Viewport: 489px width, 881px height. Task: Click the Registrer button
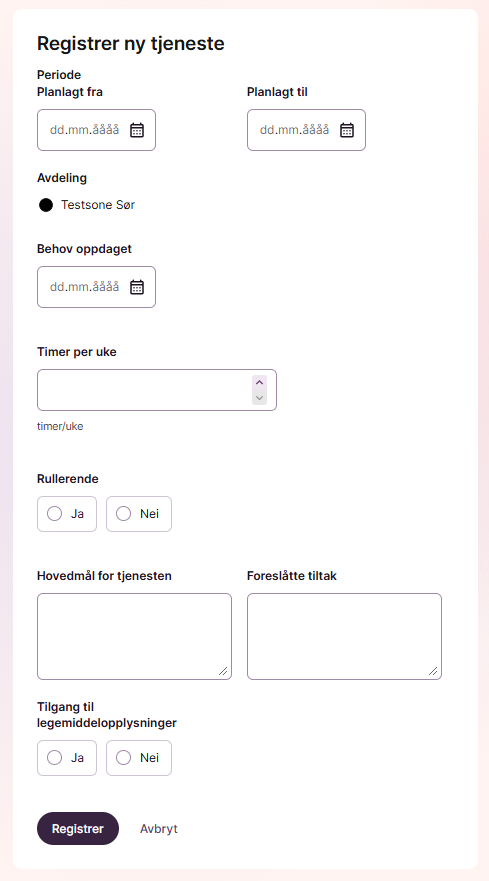click(78, 829)
